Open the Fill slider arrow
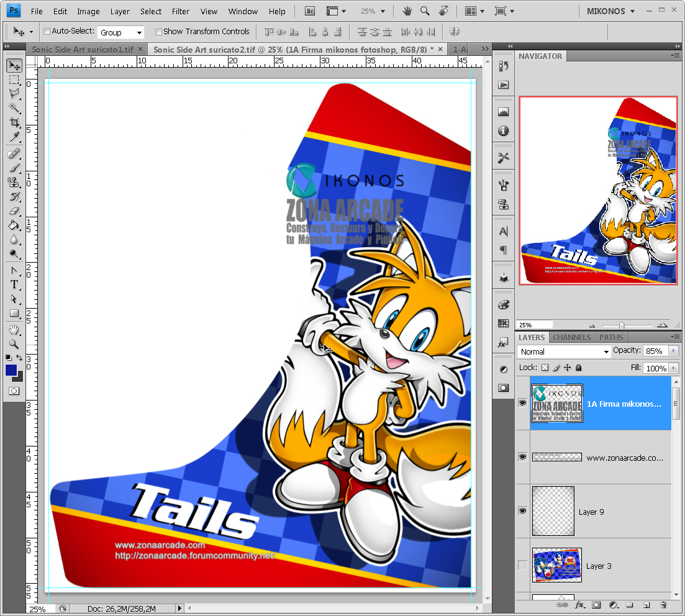 tap(673, 368)
